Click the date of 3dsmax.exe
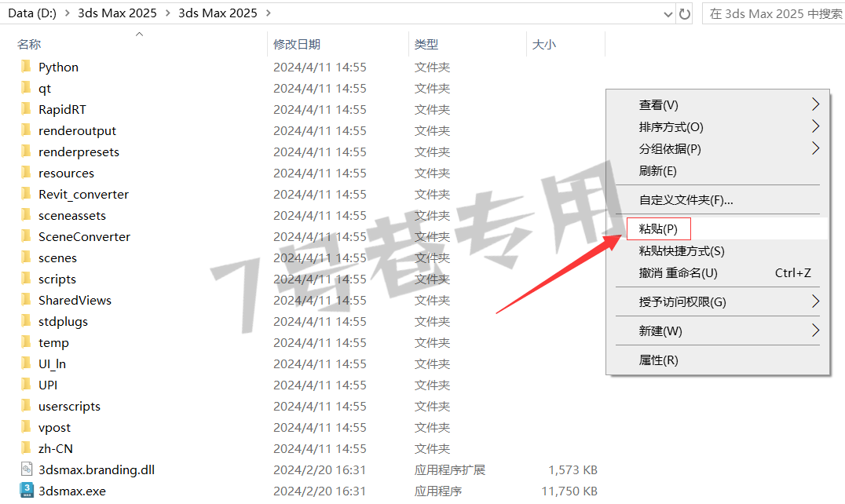This screenshot has height=504, width=845. click(320, 491)
